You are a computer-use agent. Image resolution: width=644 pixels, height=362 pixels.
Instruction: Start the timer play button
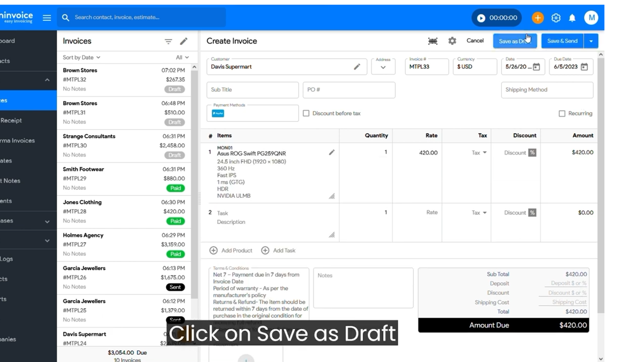click(481, 18)
